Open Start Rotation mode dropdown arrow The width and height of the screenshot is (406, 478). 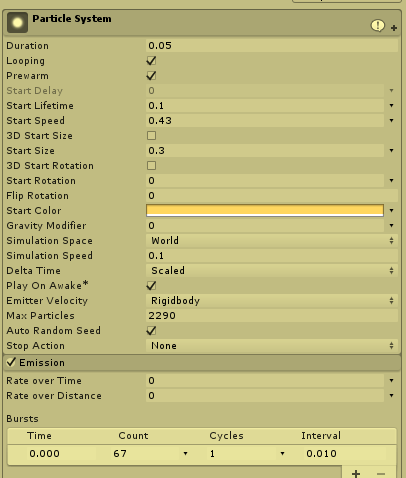pos(392,181)
